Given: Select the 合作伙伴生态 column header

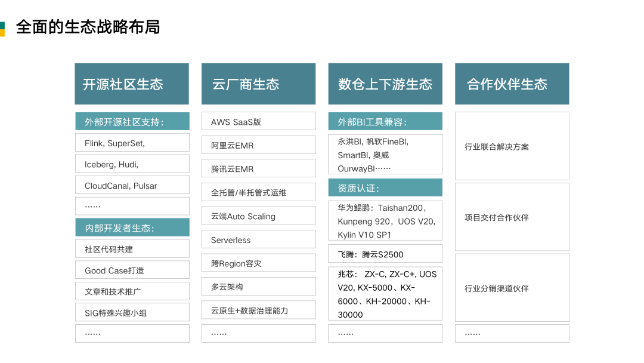Looking at the screenshot, I should pos(512,84).
